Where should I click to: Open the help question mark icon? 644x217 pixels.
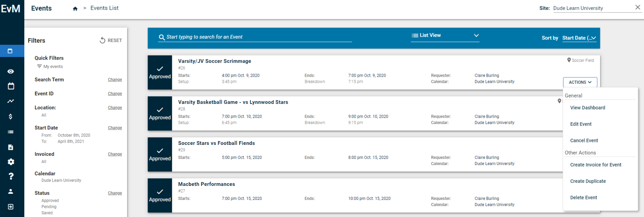click(x=11, y=176)
